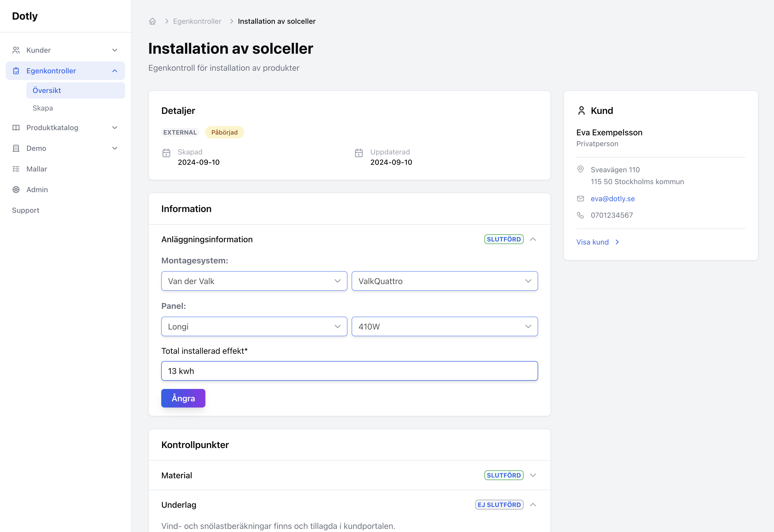Open the Demo building icon in sidebar
The image size is (774, 532).
[16, 148]
